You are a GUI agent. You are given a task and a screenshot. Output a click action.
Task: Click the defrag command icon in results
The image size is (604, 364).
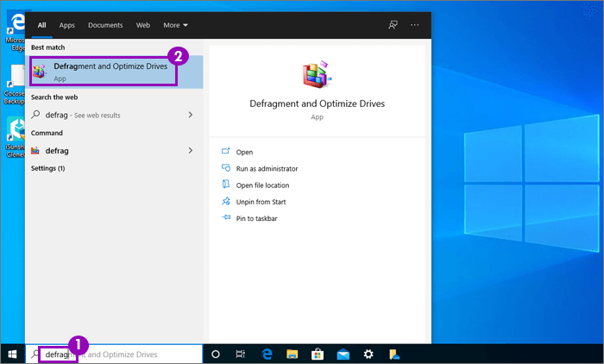click(35, 151)
